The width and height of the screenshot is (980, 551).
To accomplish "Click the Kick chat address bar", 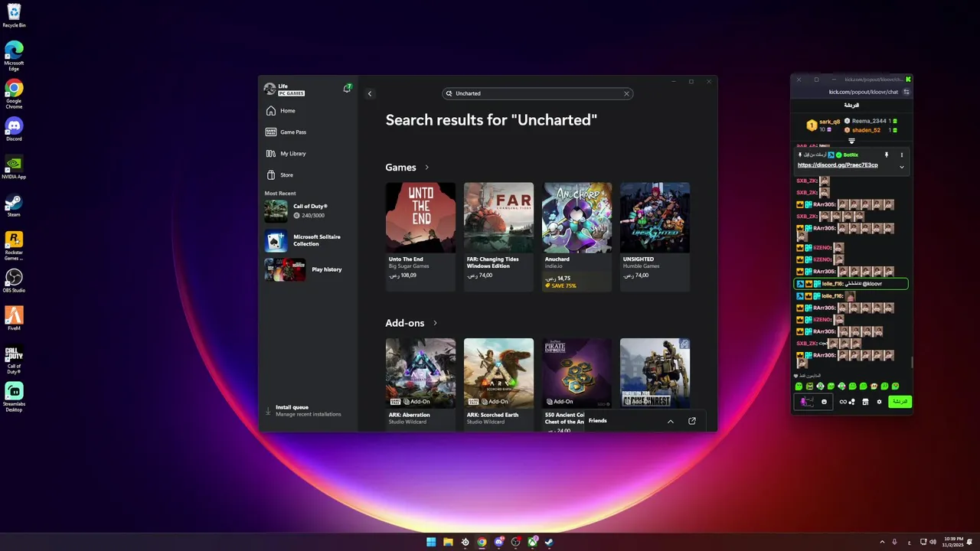I will tap(863, 92).
